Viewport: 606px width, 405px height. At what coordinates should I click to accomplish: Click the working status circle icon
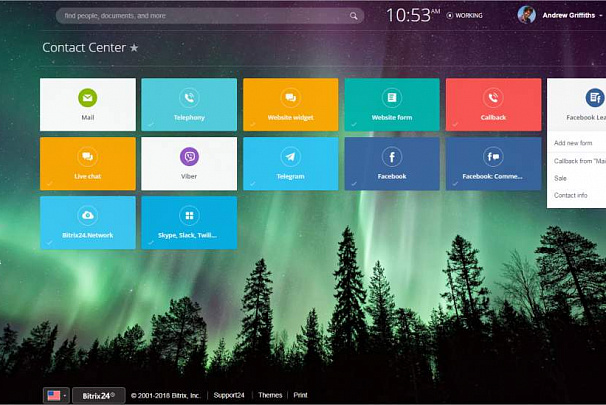(449, 15)
